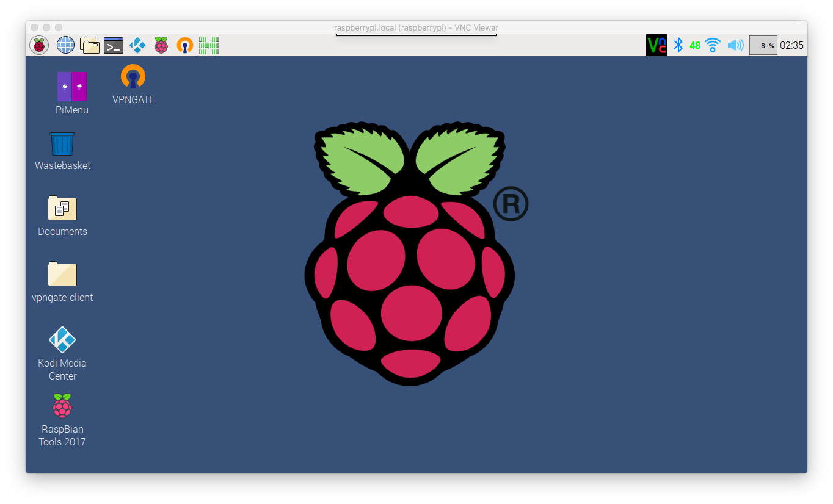Viewport: 833px width, 504px height.
Task: Start Kodi from the taskbar launcher
Action: click(x=137, y=45)
